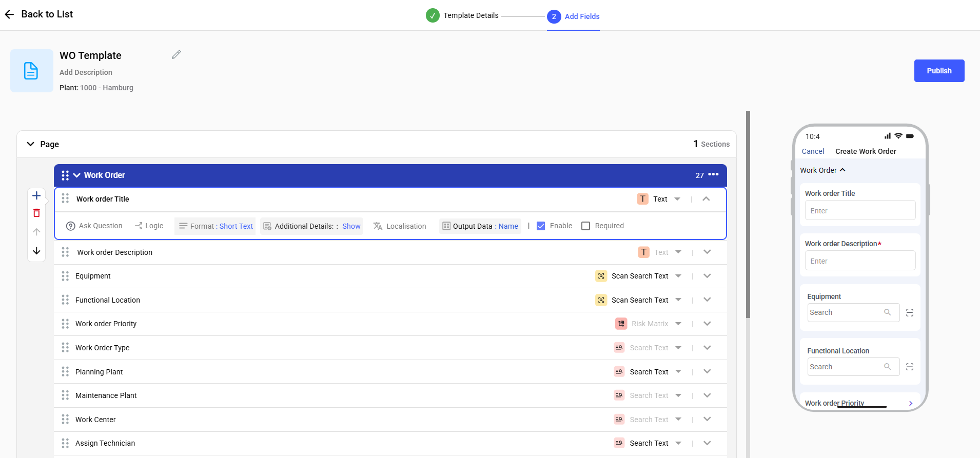Click the Show link for Additional Details
Image resolution: width=980 pixels, height=458 pixels.
(351, 226)
